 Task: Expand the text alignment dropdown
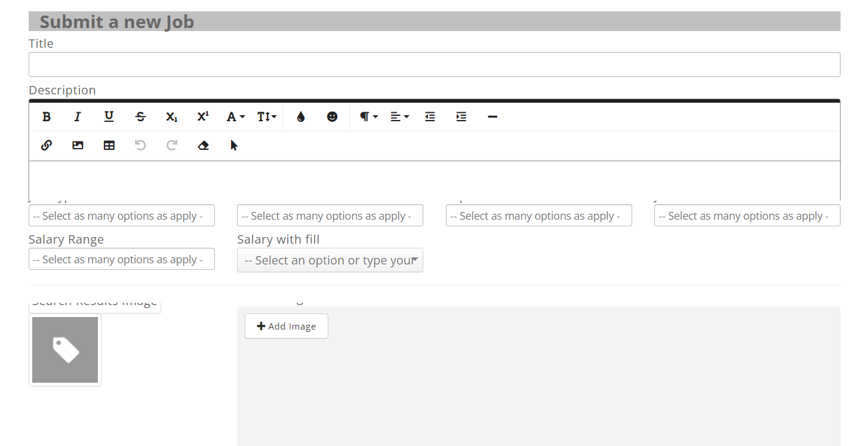pyautogui.click(x=399, y=117)
